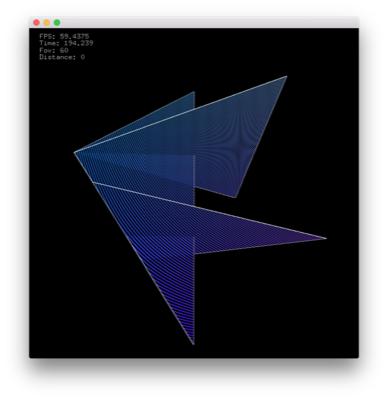Close the window with the red button
The image size is (388, 400).
tap(36, 23)
